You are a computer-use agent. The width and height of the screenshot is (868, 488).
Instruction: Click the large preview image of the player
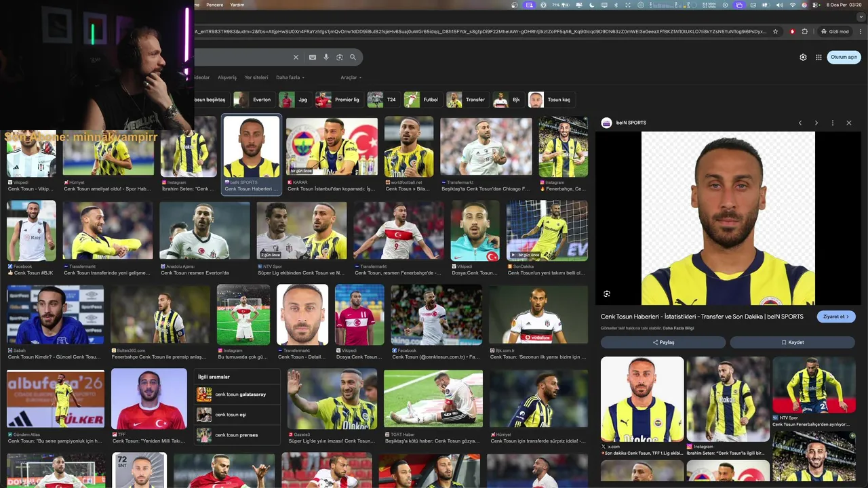728,218
